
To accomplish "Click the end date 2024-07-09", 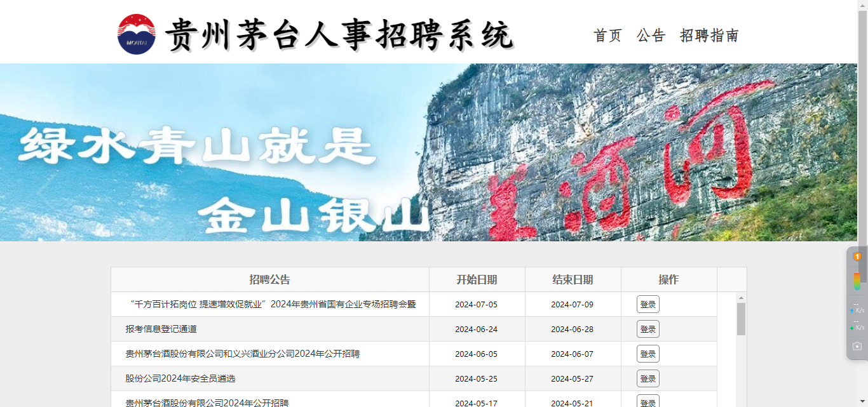I will 573,304.
